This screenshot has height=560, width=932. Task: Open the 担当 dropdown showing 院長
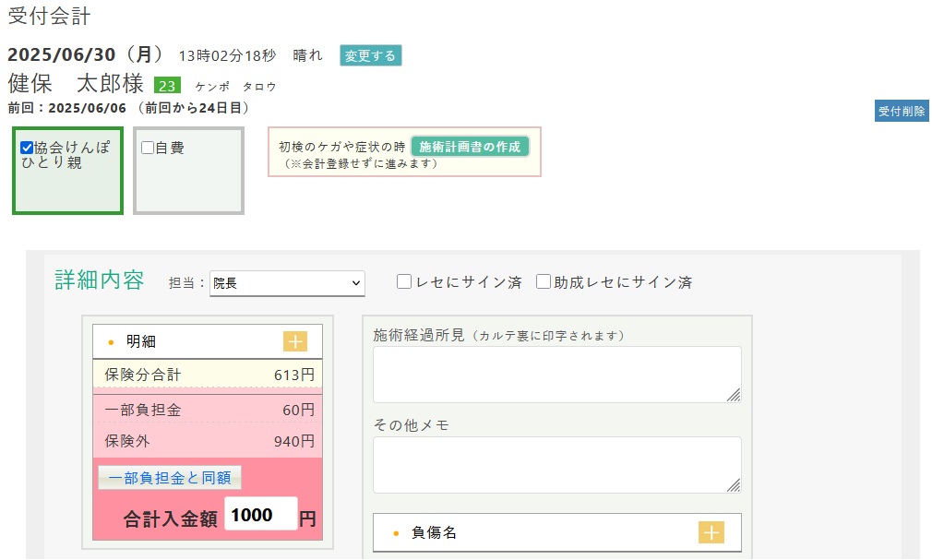tap(287, 283)
